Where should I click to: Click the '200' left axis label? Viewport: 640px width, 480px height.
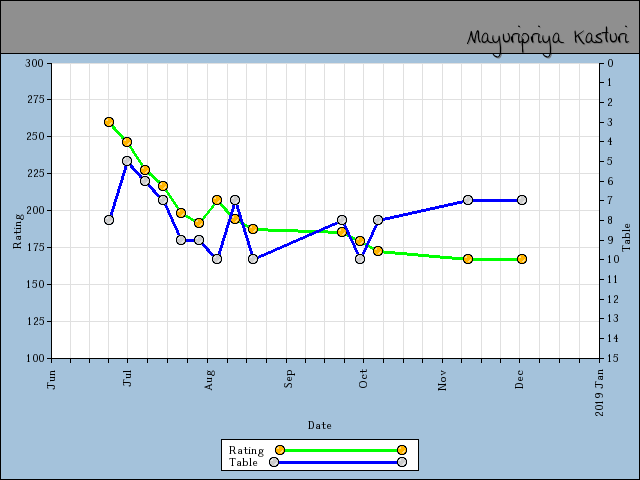tap(34, 210)
